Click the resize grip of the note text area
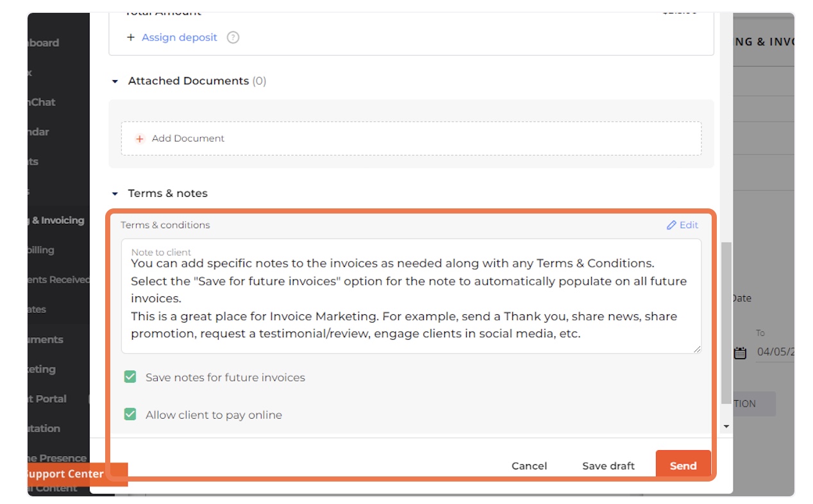 click(696, 348)
